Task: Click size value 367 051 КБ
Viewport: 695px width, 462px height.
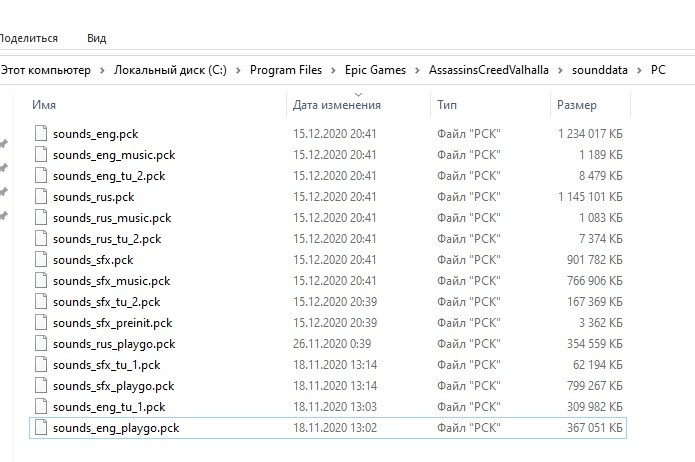Action: pyautogui.click(x=595, y=427)
